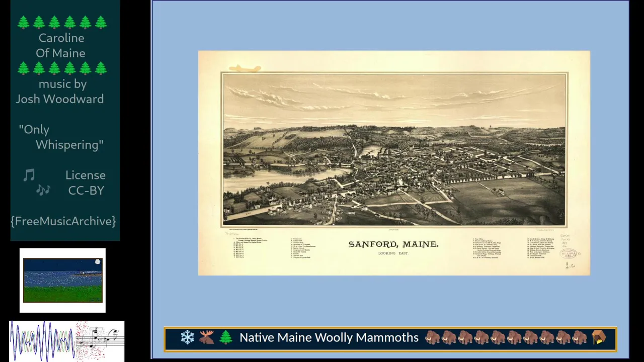Viewport: 644px width, 362px height.
Task: Click the 'Of Maine' text line
Action: click(x=60, y=53)
